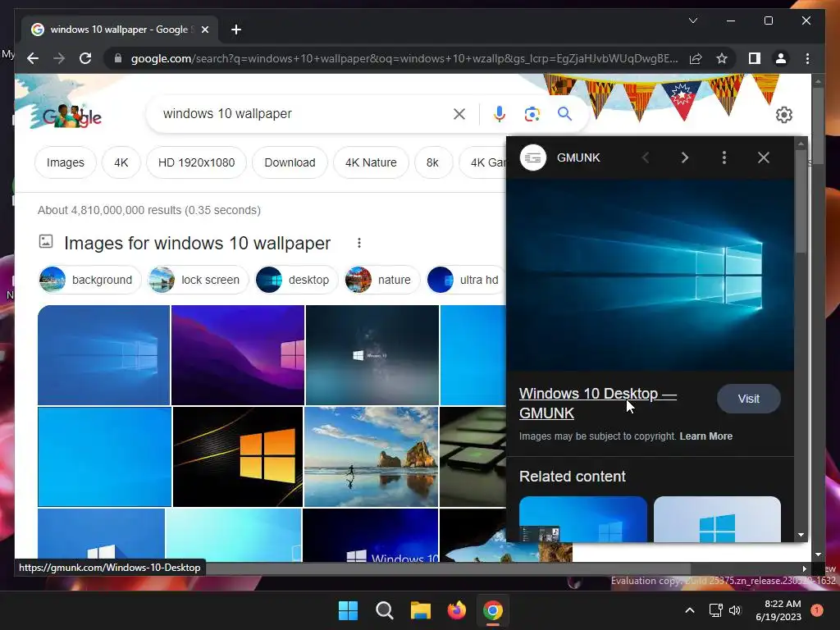Image resolution: width=840 pixels, height=630 pixels.
Task: Bookmark this page with star icon
Action: (722, 58)
